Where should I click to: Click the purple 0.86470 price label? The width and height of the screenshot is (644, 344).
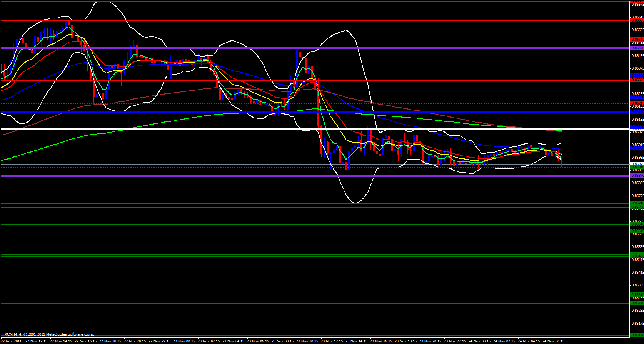click(637, 48)
